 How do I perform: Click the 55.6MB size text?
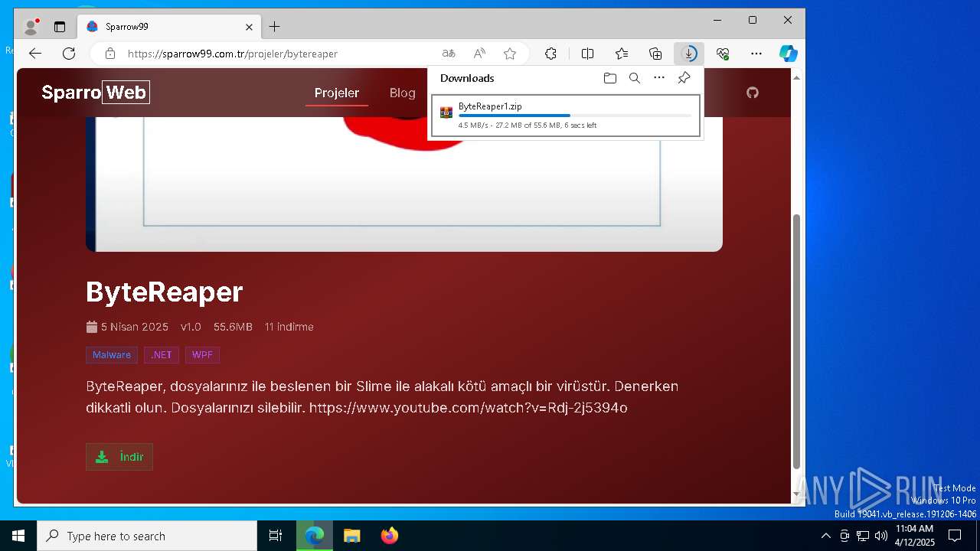click(233, 327)
